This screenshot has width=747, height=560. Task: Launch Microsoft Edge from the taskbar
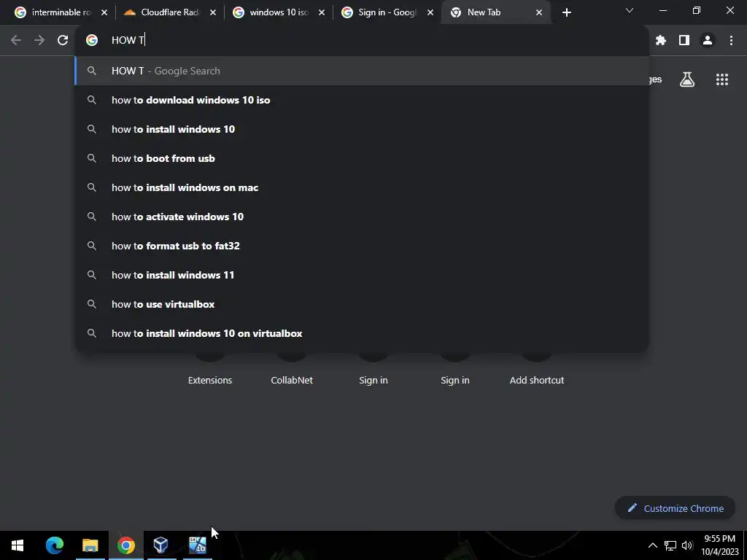[x=54, y=545]
